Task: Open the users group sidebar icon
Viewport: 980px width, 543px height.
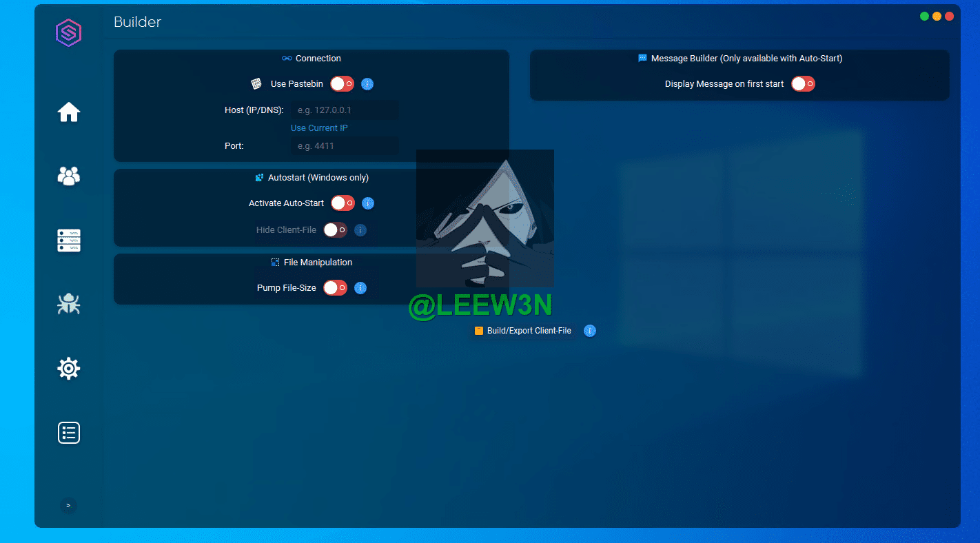Action: click(x=69, y=176)
